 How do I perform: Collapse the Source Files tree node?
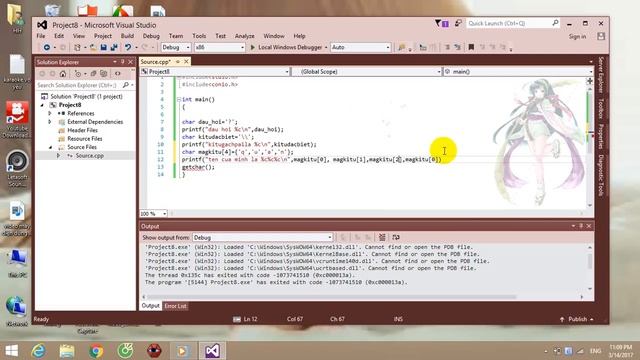[50, 147]
